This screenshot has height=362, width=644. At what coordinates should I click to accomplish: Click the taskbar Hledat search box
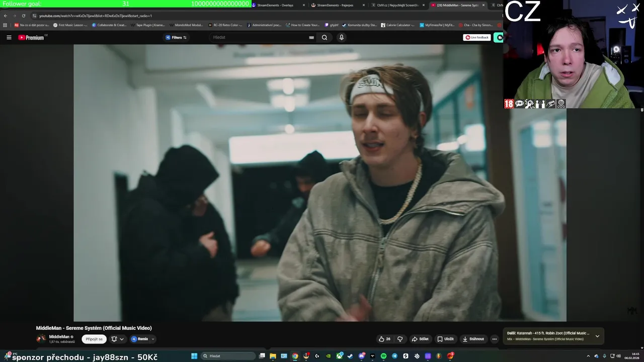[x=228, y=356]
